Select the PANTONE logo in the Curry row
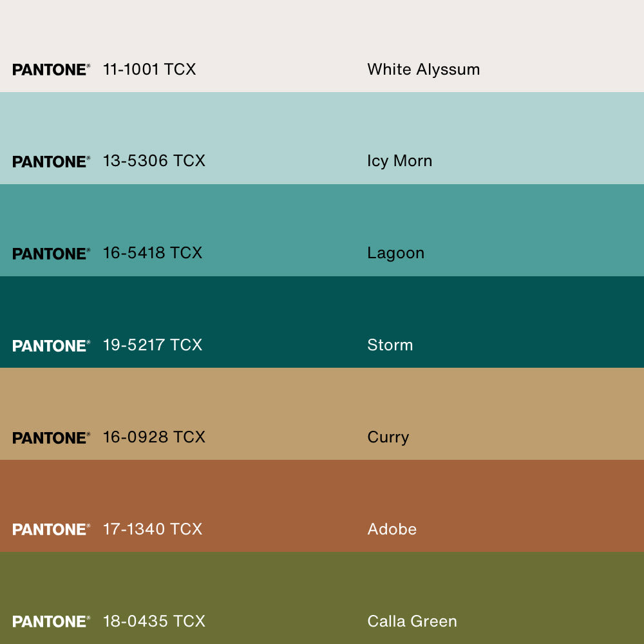The width and height of the screenshot is (644, 644). 51,438
